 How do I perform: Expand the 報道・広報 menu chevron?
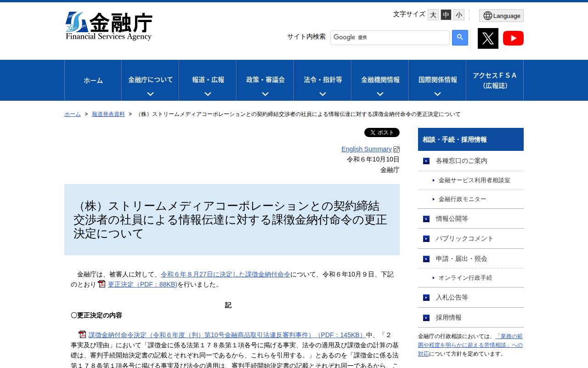click(x=208, y=94)
